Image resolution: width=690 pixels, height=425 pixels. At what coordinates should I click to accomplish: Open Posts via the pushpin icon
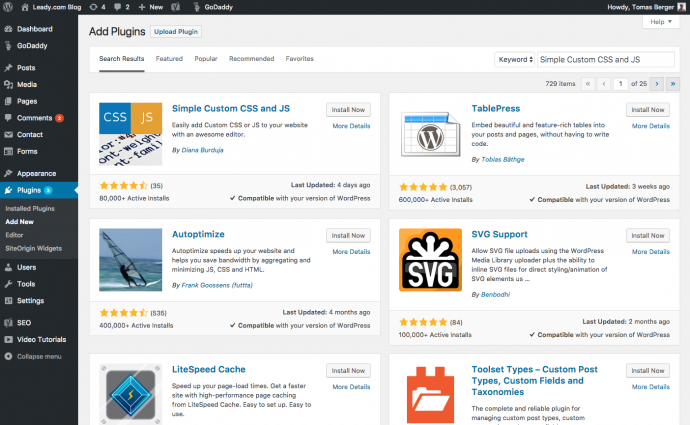pyautogui.click(x=8, y=68)
